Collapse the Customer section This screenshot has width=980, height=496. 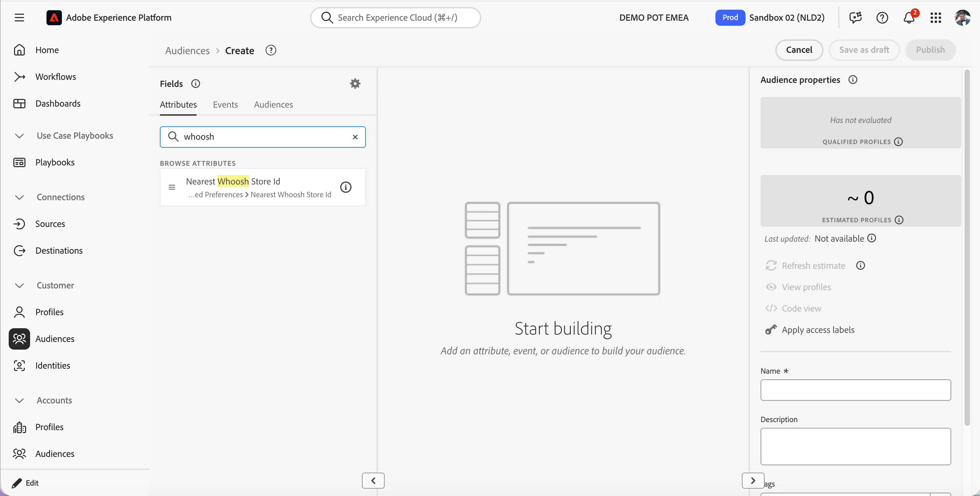19,285
